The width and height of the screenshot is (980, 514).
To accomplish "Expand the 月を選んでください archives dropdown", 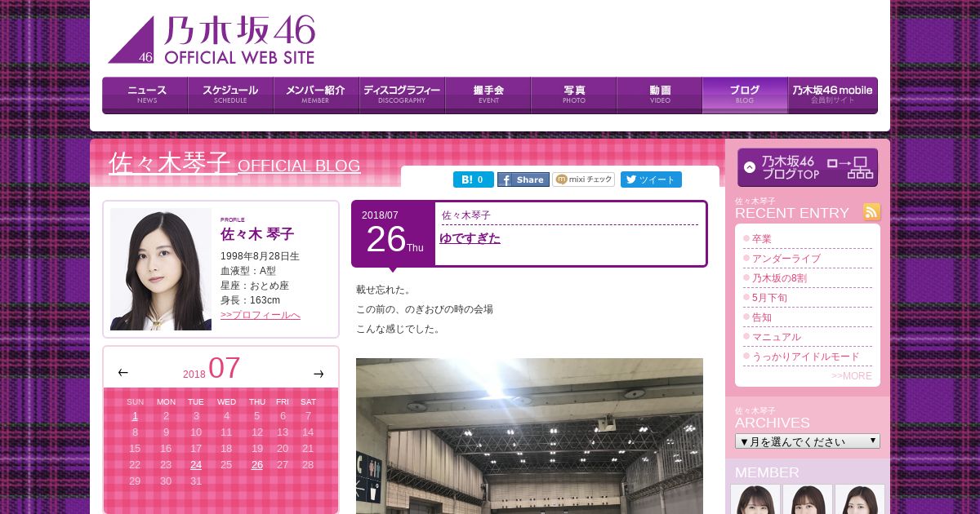I will pos(808,441).
